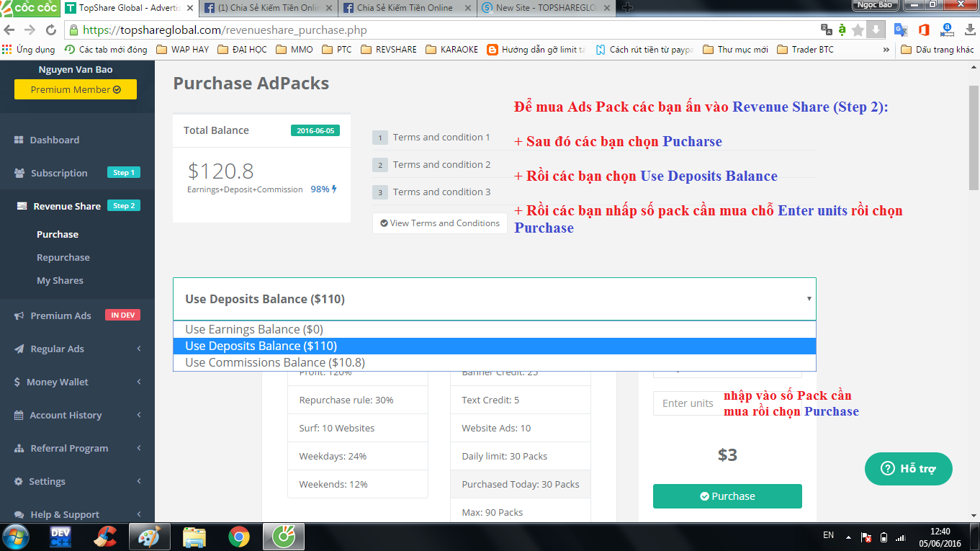Click Terms and condition 3
The height and width of the screenshot is (551, 980).
(441, 192)
